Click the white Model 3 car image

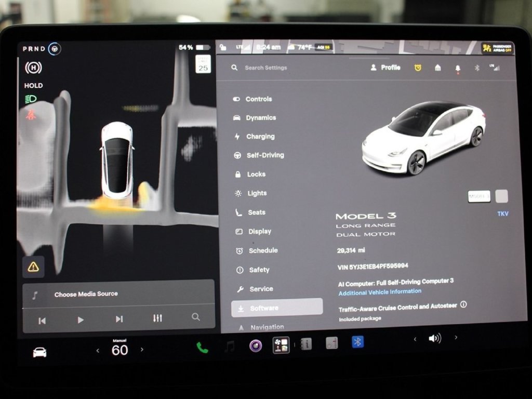423,137
